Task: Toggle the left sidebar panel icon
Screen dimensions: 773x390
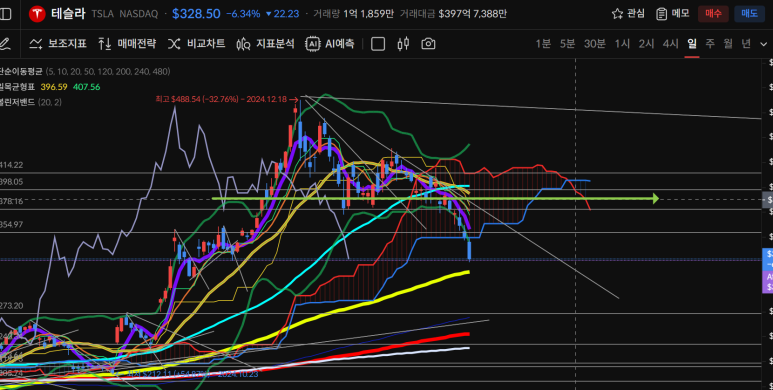Action: point(5,14)
